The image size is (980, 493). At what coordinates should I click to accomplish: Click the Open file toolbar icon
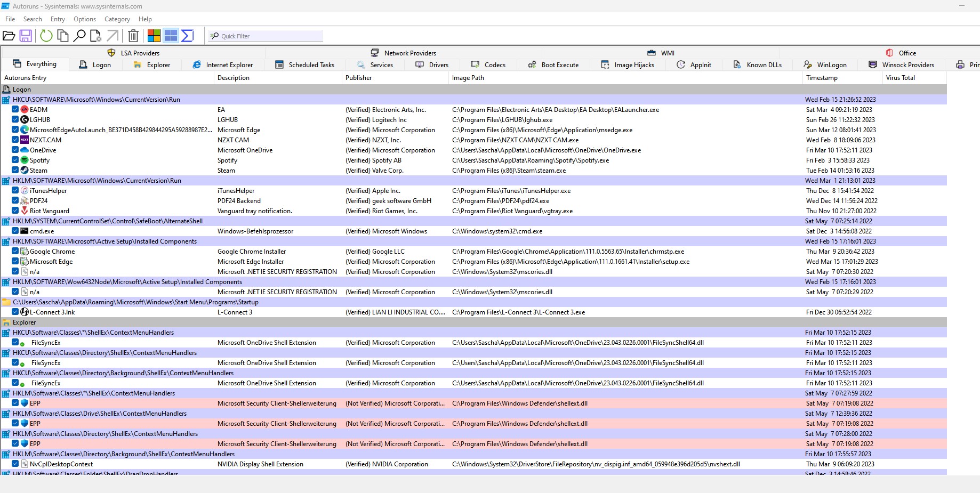(9, 36)
